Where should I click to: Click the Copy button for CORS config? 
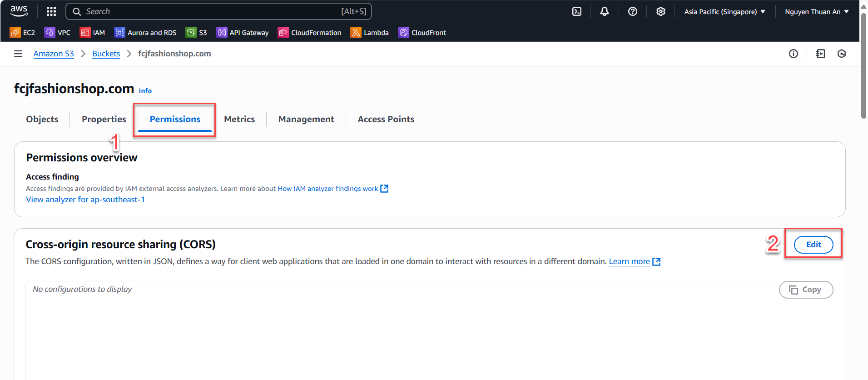(806, 290)
